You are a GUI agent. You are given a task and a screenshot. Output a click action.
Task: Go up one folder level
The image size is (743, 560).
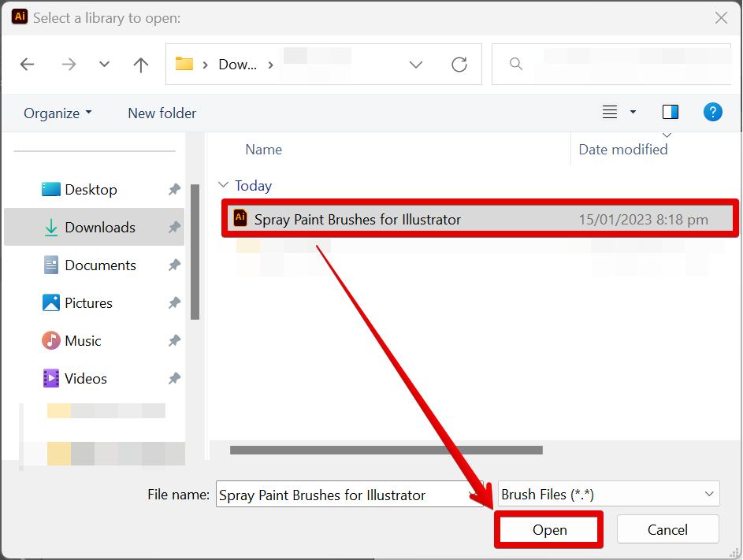pos(141,65)
